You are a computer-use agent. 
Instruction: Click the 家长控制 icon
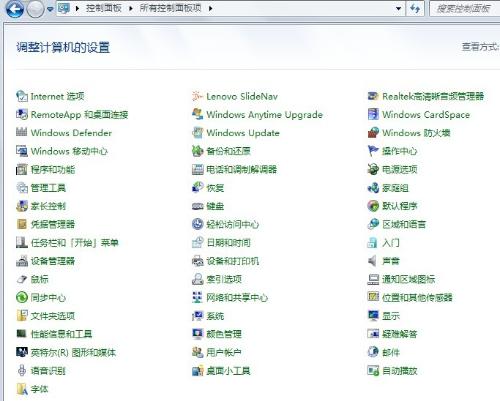pyautogui.click(x=22, y=206)
